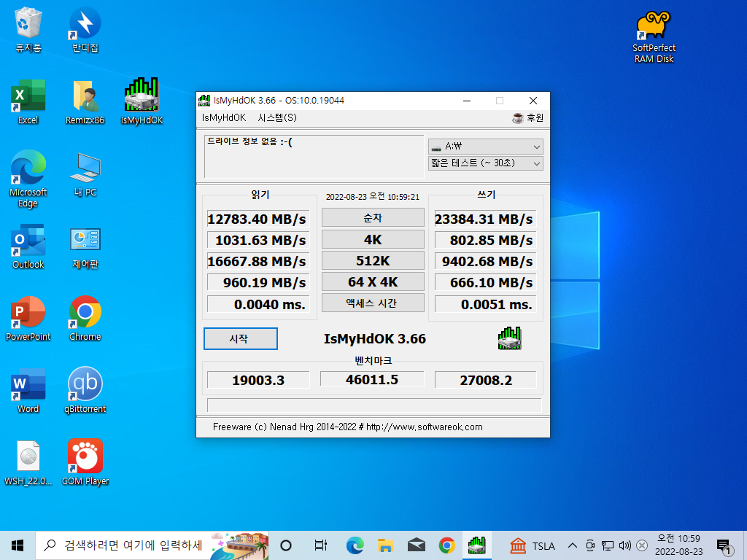Select the qBittorrent desktop icon
This screenshot has width=747, height=560.
[x=85, y=390]
